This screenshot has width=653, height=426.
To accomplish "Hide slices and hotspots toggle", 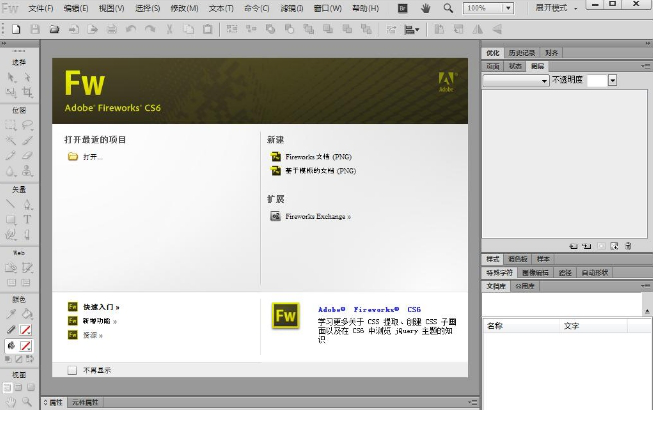I will click(x=11, y=283).
